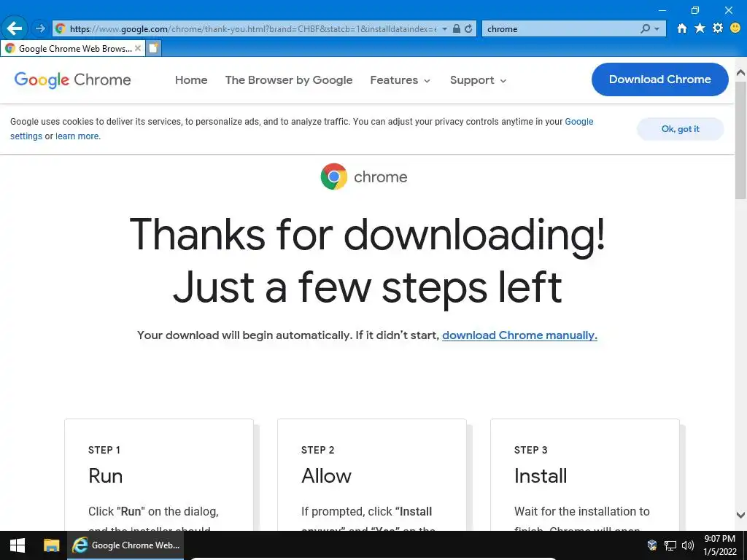The height and width of the screenshot is (560, 747).
Task: Expand the Support dropdown menu
Action: point(478,80)
